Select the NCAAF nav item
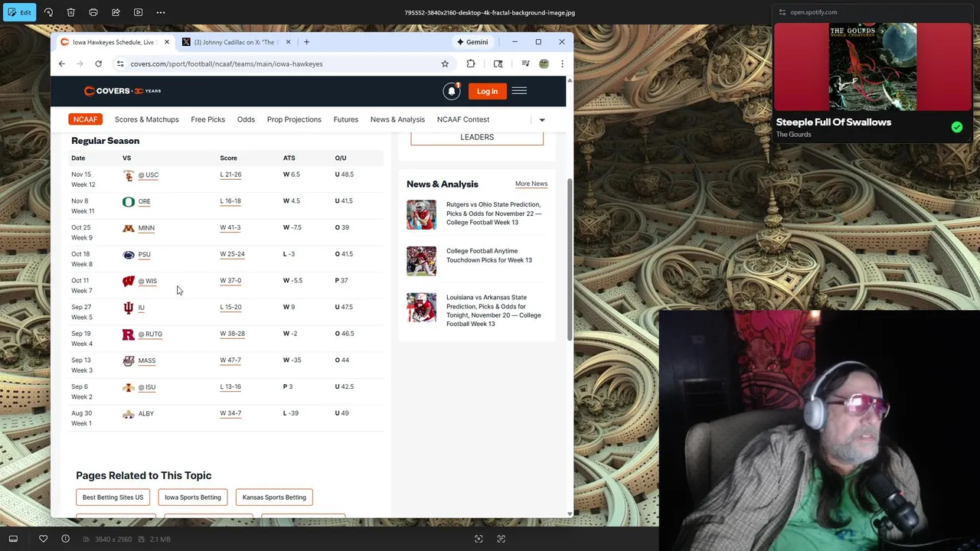 pyautogui.click(x=85, y=119)
